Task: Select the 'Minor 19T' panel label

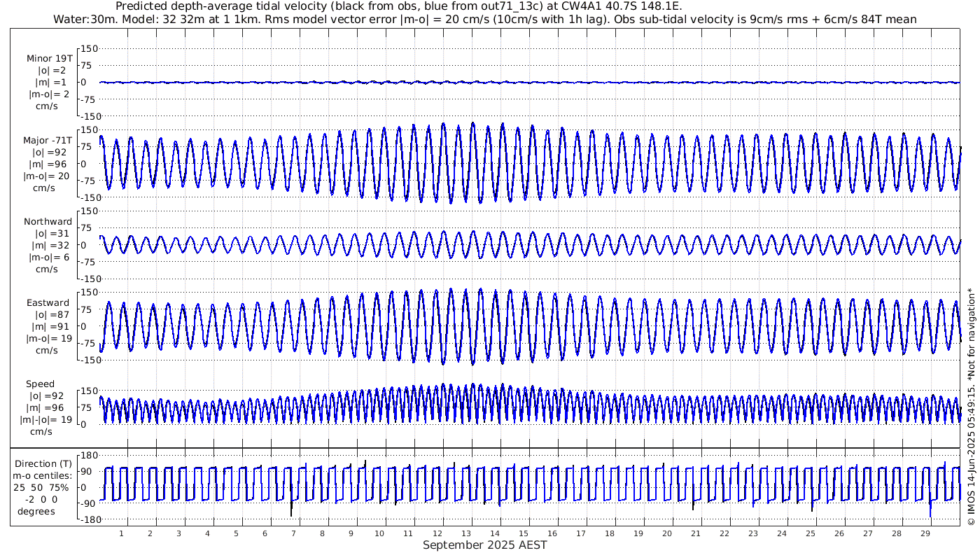Action: click(49, 59)
